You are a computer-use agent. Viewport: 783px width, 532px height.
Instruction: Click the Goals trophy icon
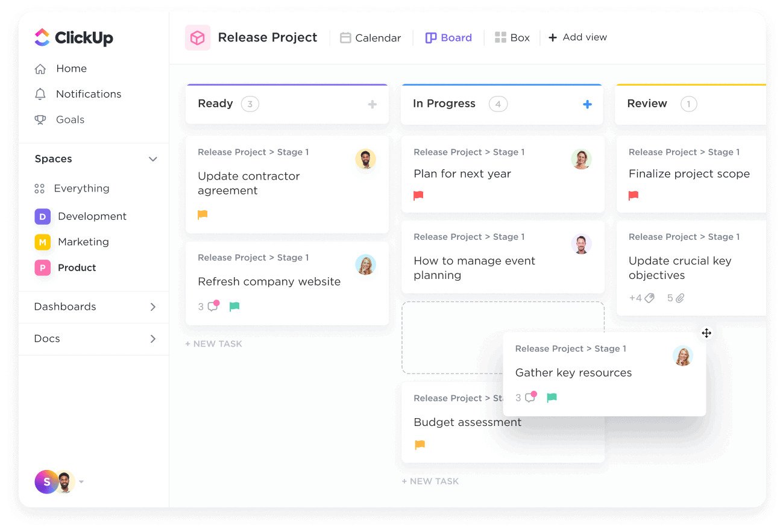[40, 120]
